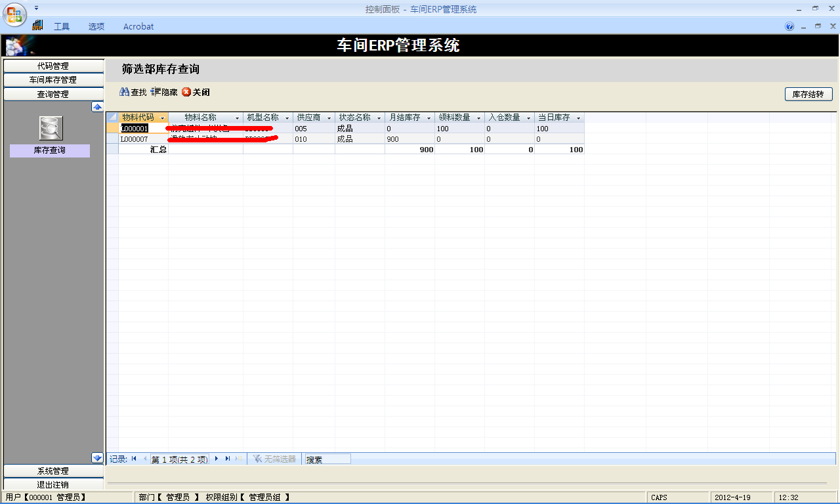Open the Acrobat menu
Screen dimensions: 840x504
click(x=138, y=26)
